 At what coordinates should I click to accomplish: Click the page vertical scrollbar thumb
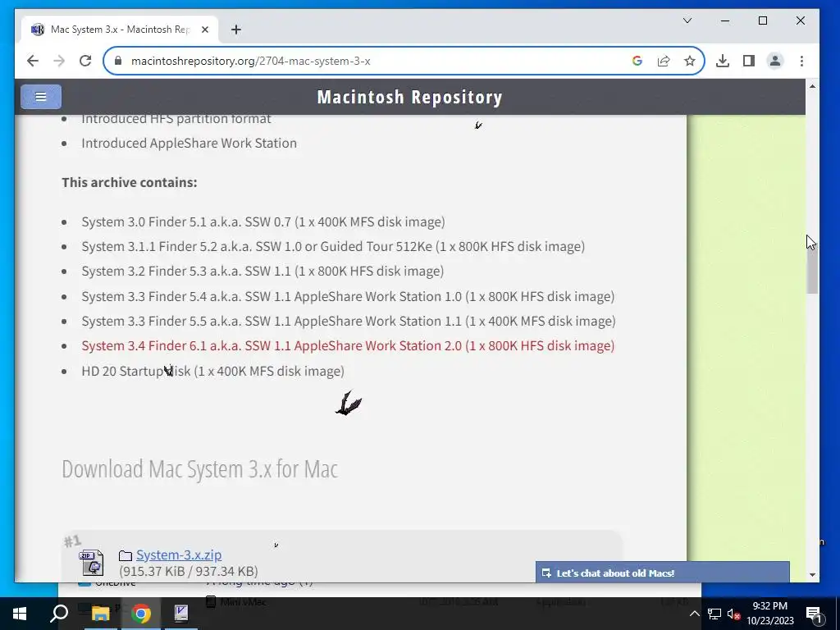tap(813, 268)
